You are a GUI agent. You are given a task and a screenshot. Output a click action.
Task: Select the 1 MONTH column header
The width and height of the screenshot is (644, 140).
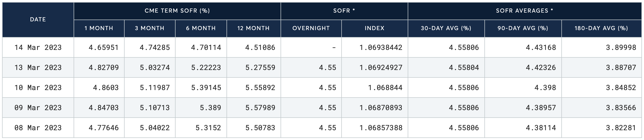pyautogui.click(x=99, y=28)
